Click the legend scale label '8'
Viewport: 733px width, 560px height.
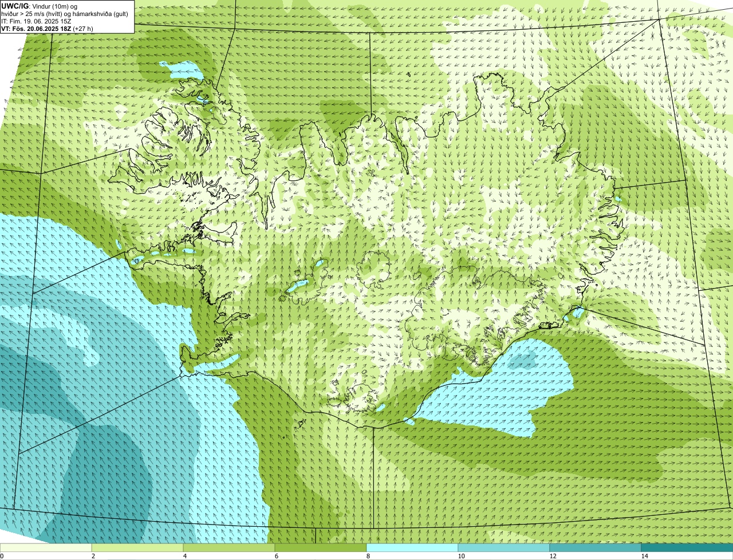pos(368,556)
